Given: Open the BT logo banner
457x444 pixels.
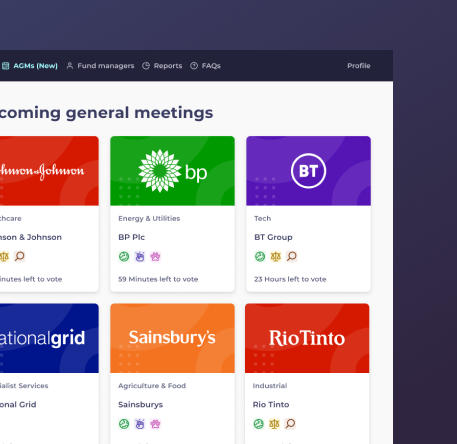Looking at the screenshot, I should (x=308, y=171).
